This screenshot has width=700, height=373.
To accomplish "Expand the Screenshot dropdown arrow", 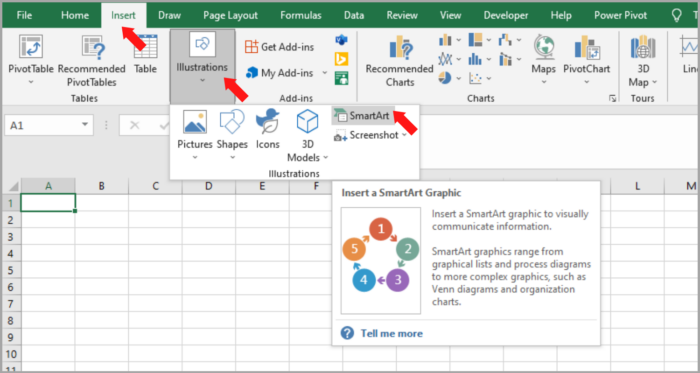I will pyautogui.click(x=404, y=135).
